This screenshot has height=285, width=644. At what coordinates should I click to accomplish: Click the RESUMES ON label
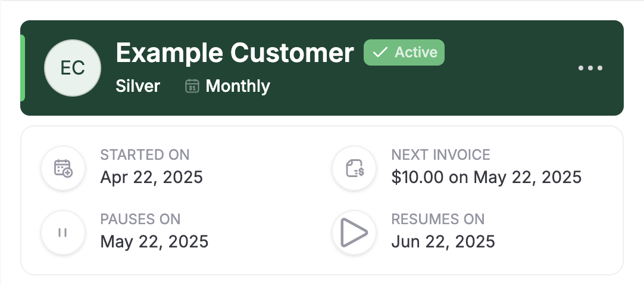tap(438, 219)
